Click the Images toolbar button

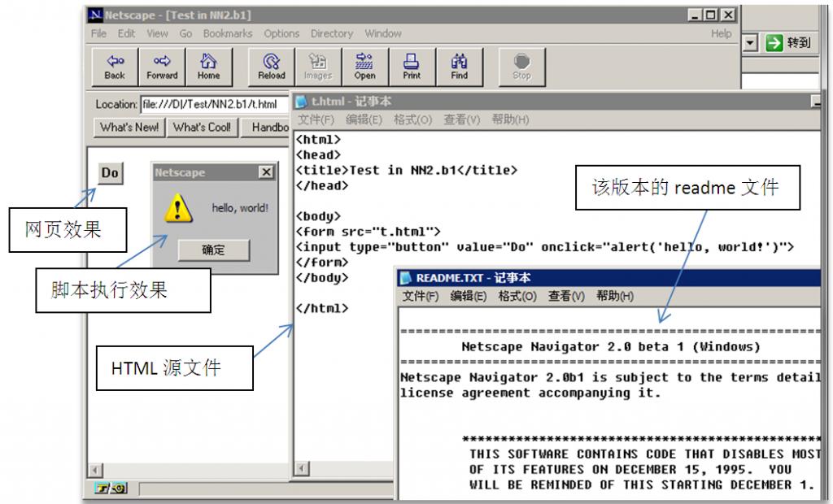pyautogui.click(x=318, y=67)
